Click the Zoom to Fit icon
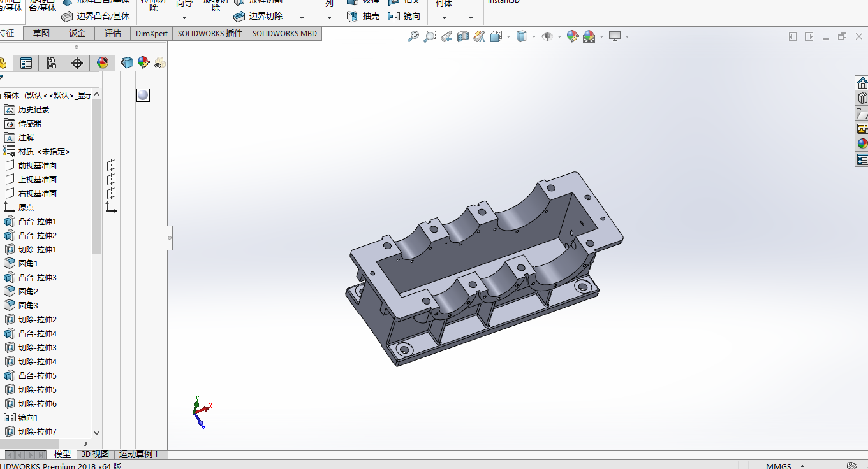This screenshot has height=469, width=868. (x=413, y=36)
